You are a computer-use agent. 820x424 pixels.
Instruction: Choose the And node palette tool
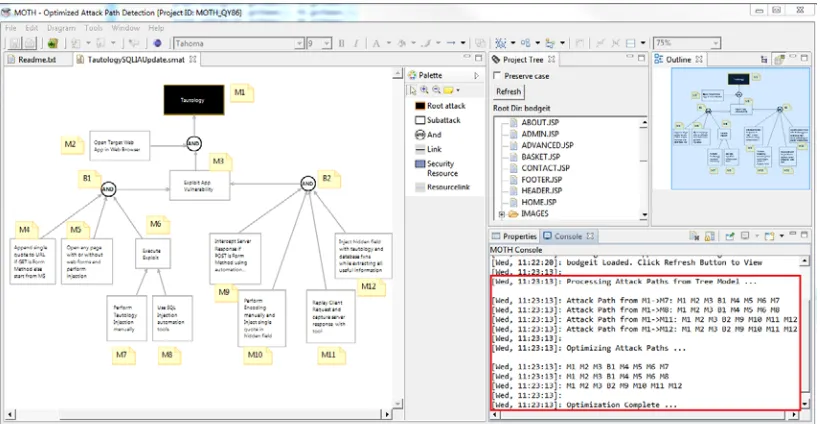(428, 135)
